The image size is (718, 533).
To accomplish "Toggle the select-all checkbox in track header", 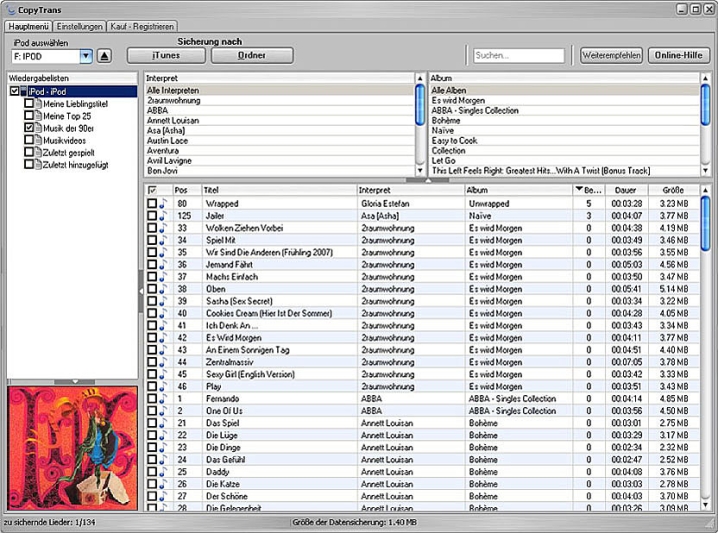I will pyautogui.click(x=152, y=190).
